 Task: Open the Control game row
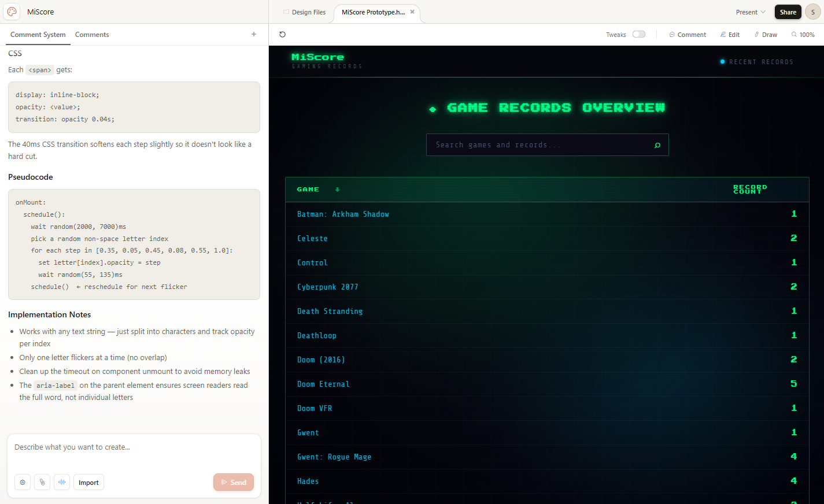[547, 262]
